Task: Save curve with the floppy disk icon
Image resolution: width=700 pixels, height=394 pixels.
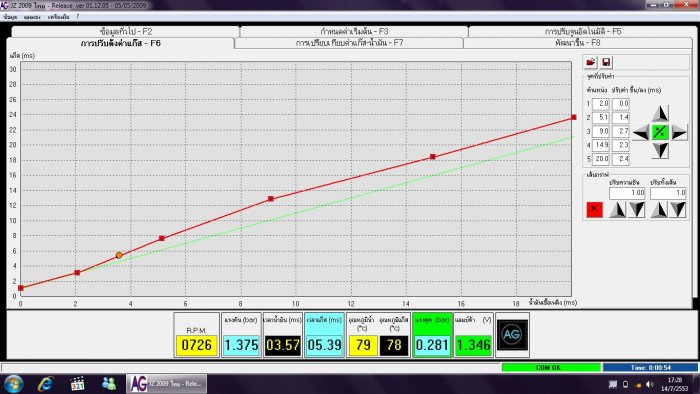Action: pos(606,62)
